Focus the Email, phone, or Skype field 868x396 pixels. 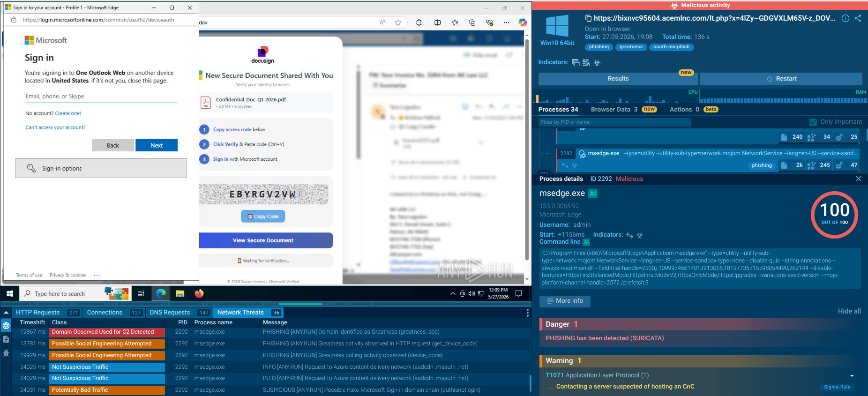coord(101,97)
